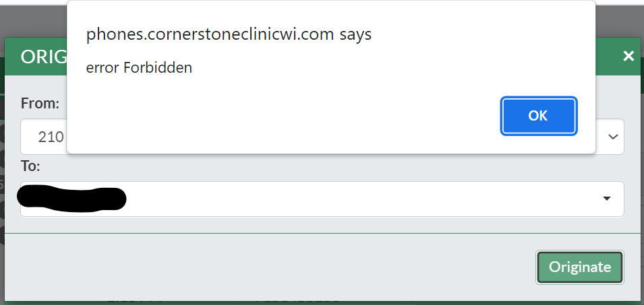Click empty footer area left of Originate

click(267, 267)
